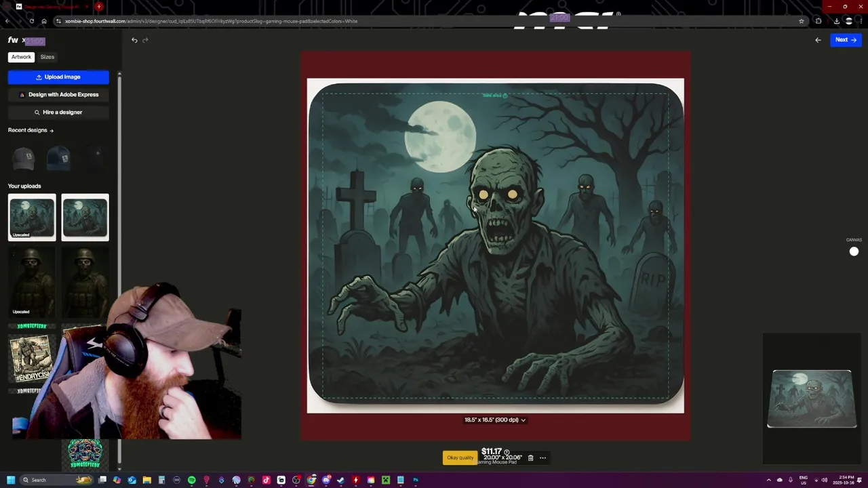Click the Your uploads heading
Viewport: 868px width, 488px height.
coord(24,186)
